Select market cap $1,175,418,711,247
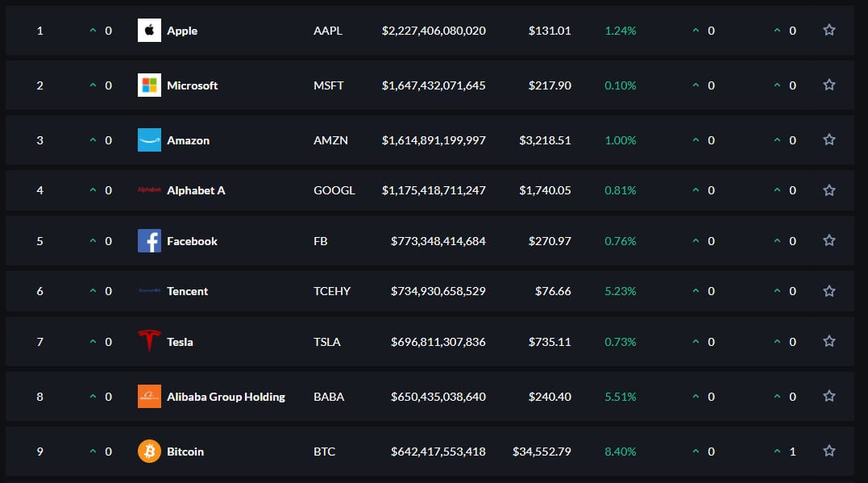 click(434, 190)
